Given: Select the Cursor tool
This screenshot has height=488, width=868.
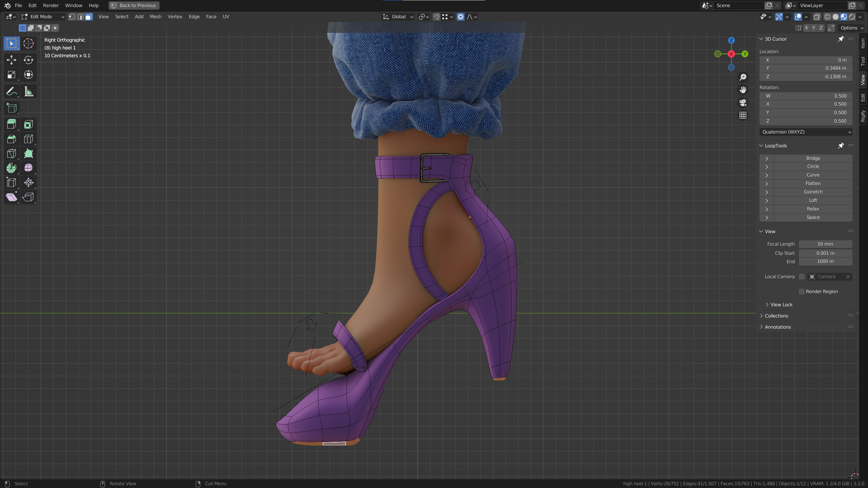Looking at the screenshot, I should [28, 43].
